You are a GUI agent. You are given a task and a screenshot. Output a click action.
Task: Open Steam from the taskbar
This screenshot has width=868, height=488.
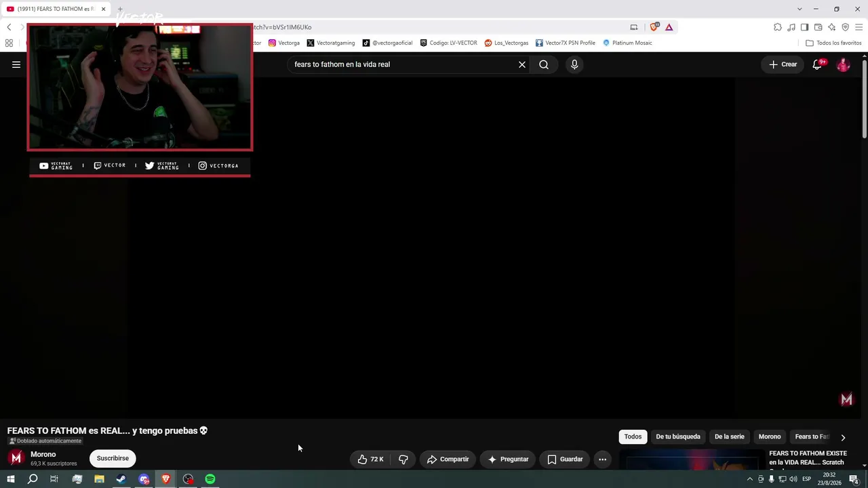[x=121, y=479]
